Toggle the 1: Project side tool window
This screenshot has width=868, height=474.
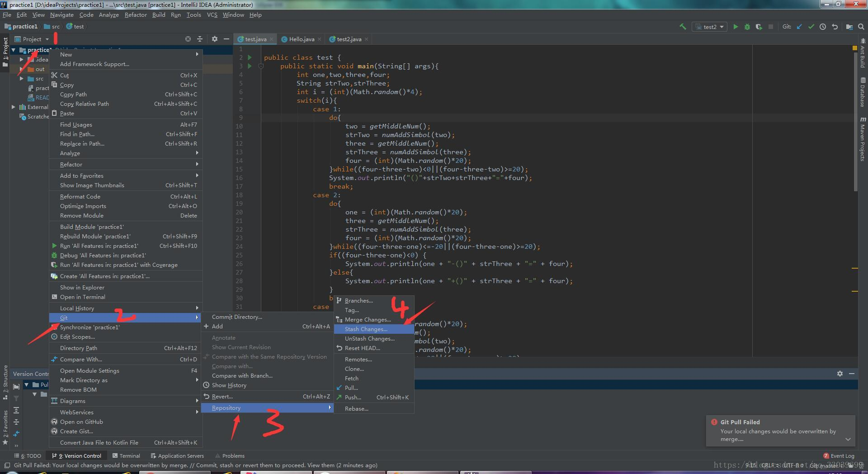(5, 50)
